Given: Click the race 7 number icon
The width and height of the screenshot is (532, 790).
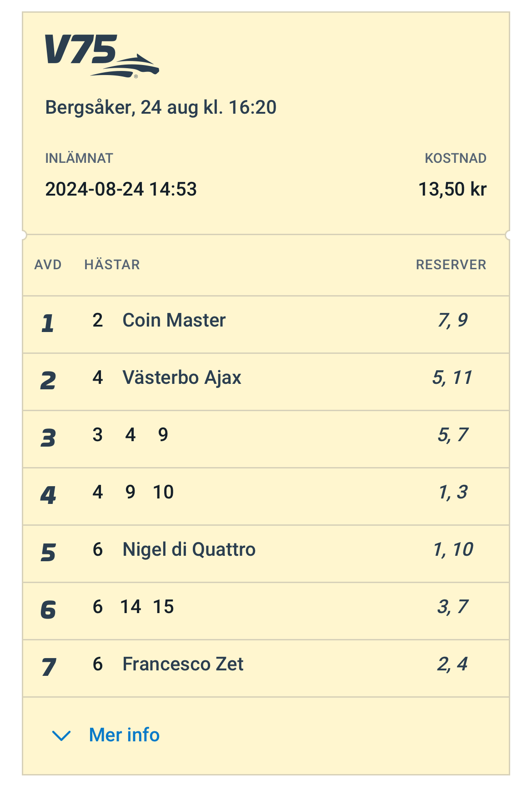Looking at the screenshot, I should (48, 668).
